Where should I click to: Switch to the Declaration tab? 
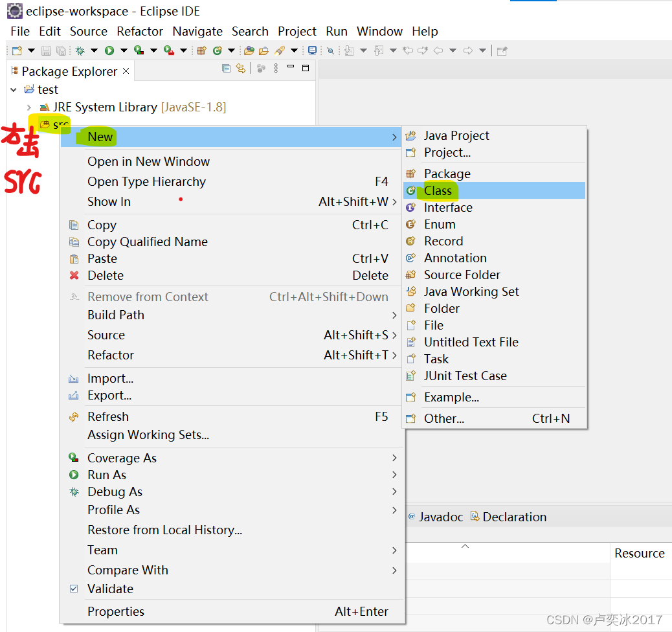[509, 517]
